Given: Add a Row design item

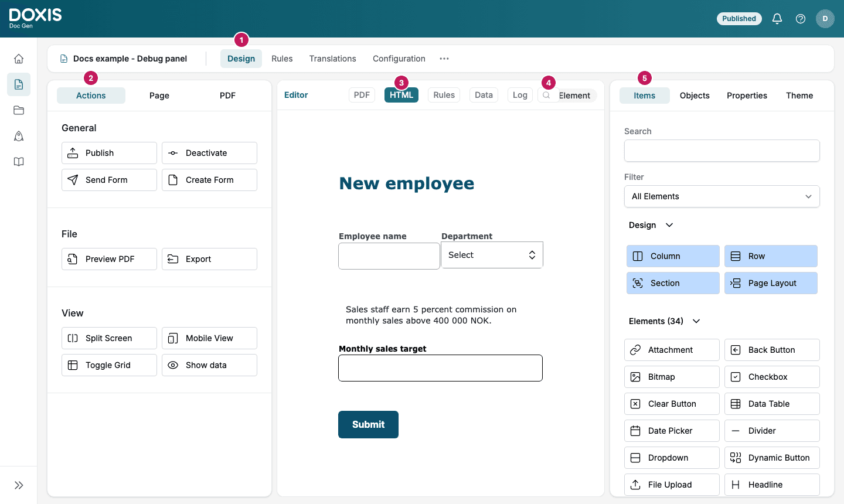Looking at the screenshot, I should (771, 256).
